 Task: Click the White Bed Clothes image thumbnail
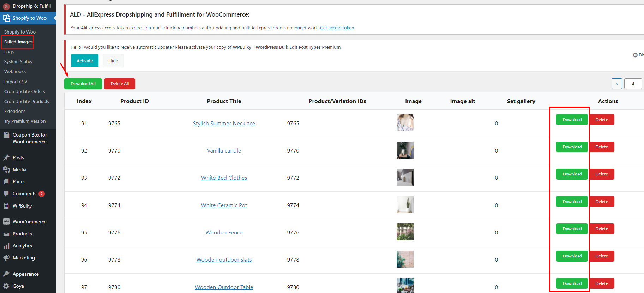405,177
